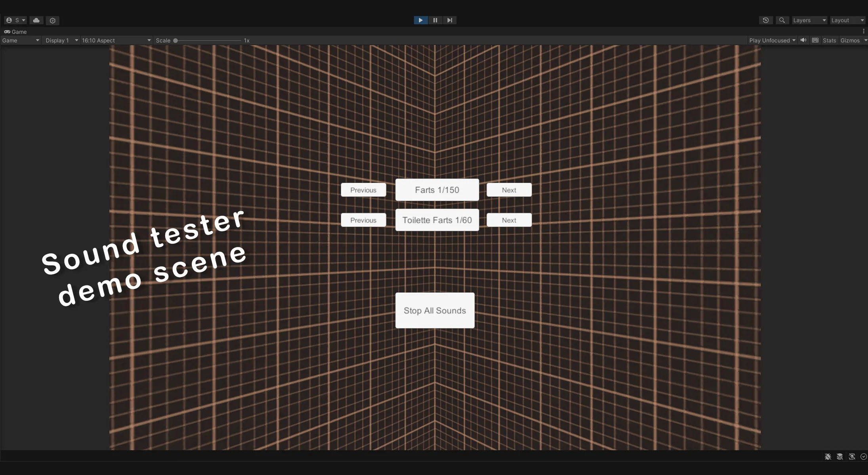
Task: Click the crossed-out database stack status icon
Action: tap(839, 456)
